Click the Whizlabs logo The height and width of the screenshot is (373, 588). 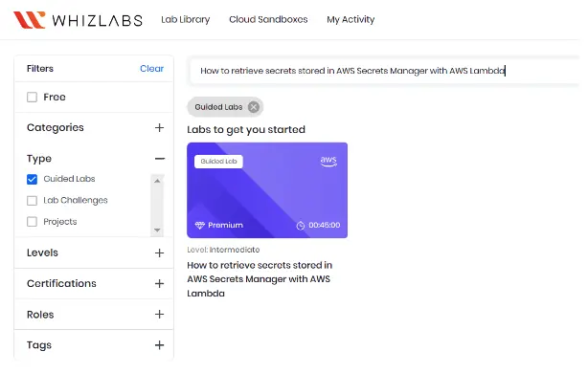(x=78, y=20)
